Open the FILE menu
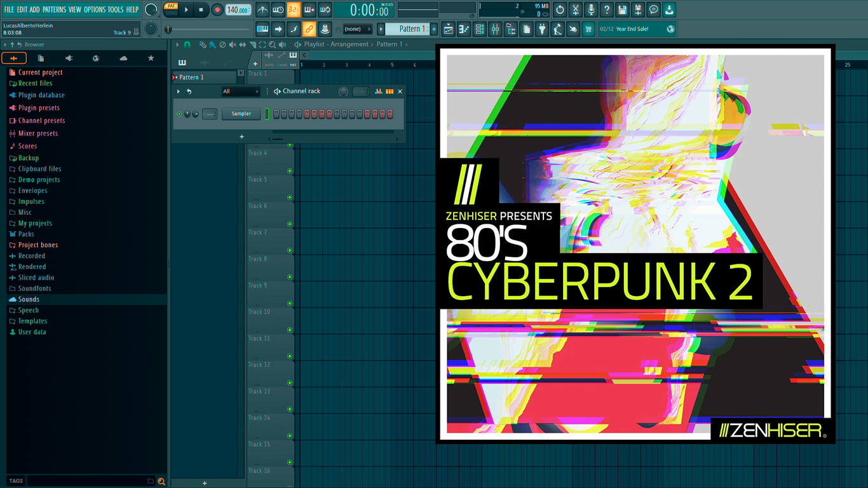The image size is (868, 488). [9, 10]
